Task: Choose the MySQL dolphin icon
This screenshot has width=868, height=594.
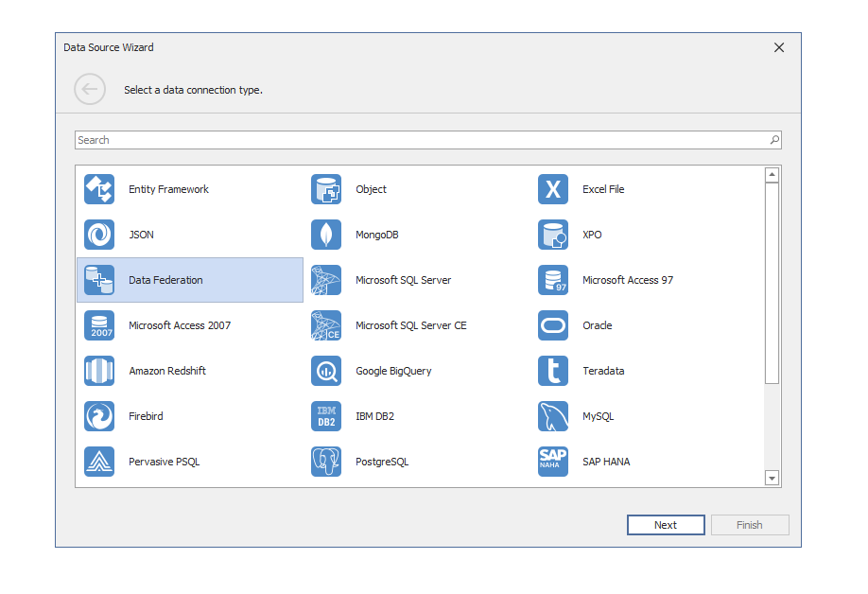Action: (553, 416)
